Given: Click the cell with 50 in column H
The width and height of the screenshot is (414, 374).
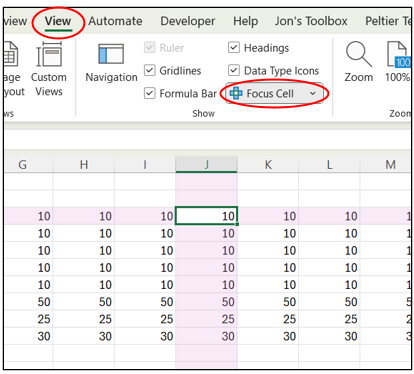Looking at the screenshot, I should 84,302.
